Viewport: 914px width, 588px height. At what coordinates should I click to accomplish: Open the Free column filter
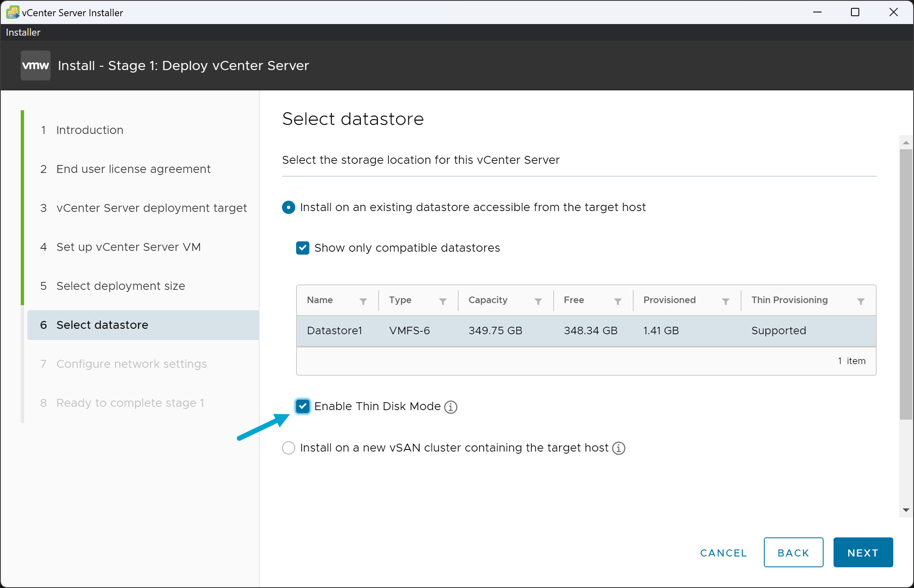(x=618, y=300)
